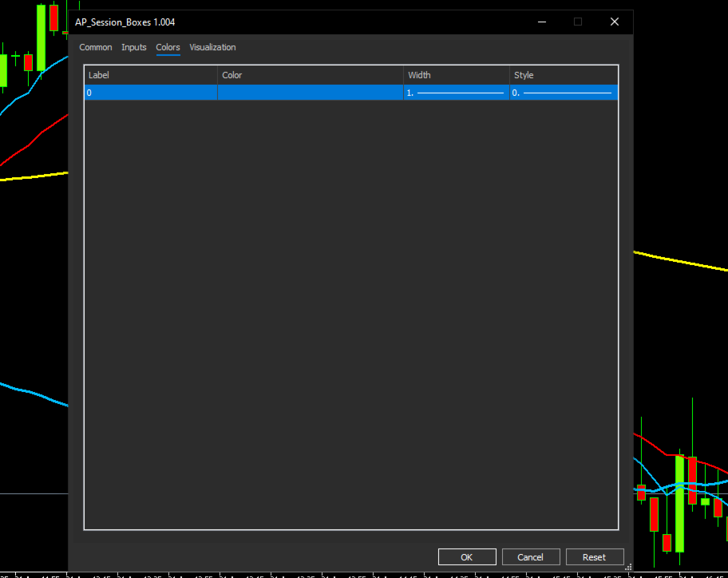Screen dimensions: 728x578
Task: Switch to the Common tab
Action: (x=95, y=47)
